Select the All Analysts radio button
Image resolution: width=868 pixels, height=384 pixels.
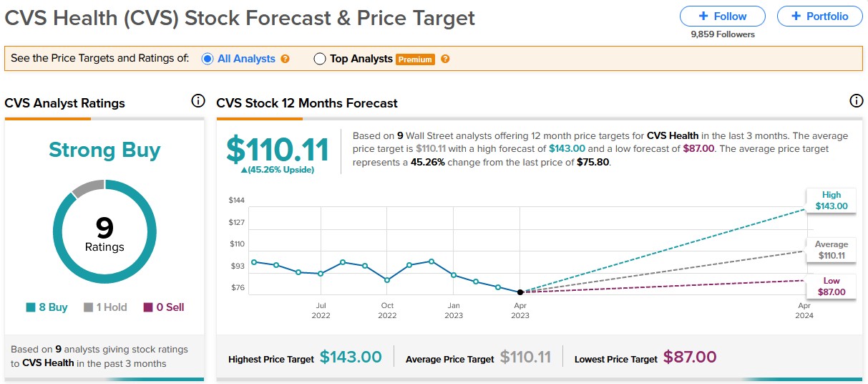tap(208, 59)
